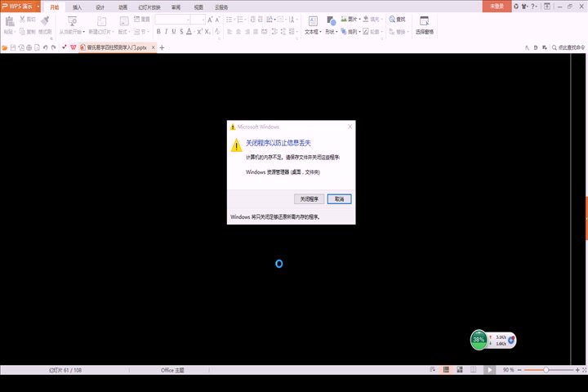This screenshot has height=392, width=588.
Task: Click the increase font size icon
Action: 210,20
